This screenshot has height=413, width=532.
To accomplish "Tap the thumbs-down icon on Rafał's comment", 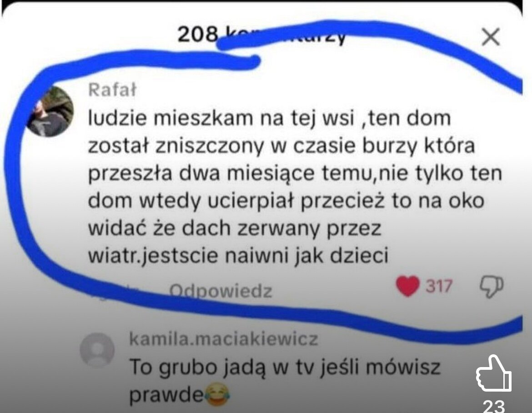I will pos(491,287).
